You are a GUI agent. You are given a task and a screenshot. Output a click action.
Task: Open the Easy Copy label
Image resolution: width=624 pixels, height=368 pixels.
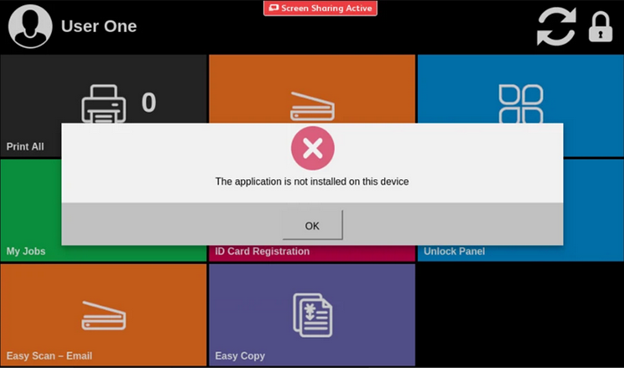pos(240,356)
